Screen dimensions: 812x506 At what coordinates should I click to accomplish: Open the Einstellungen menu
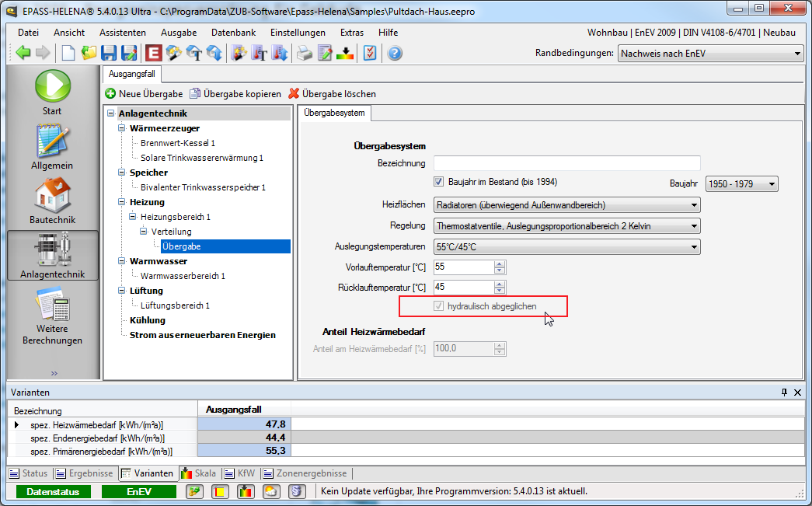[x=298, y=33]
